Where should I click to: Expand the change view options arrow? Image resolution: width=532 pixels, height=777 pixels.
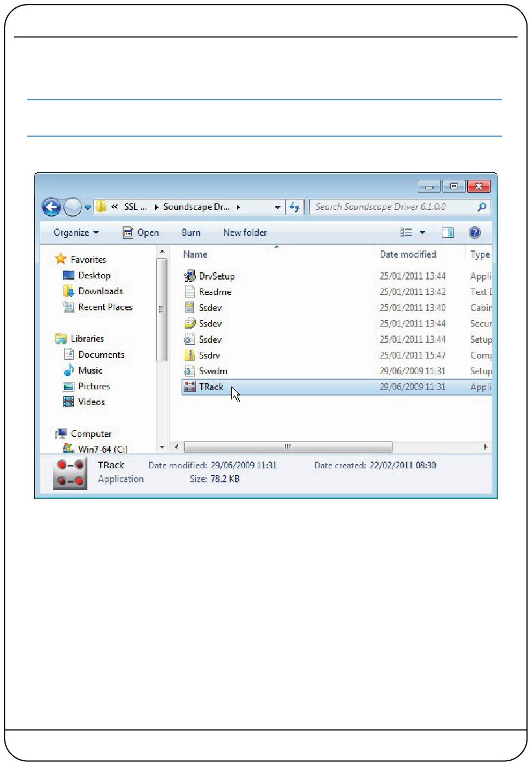(x=422, y=232)
